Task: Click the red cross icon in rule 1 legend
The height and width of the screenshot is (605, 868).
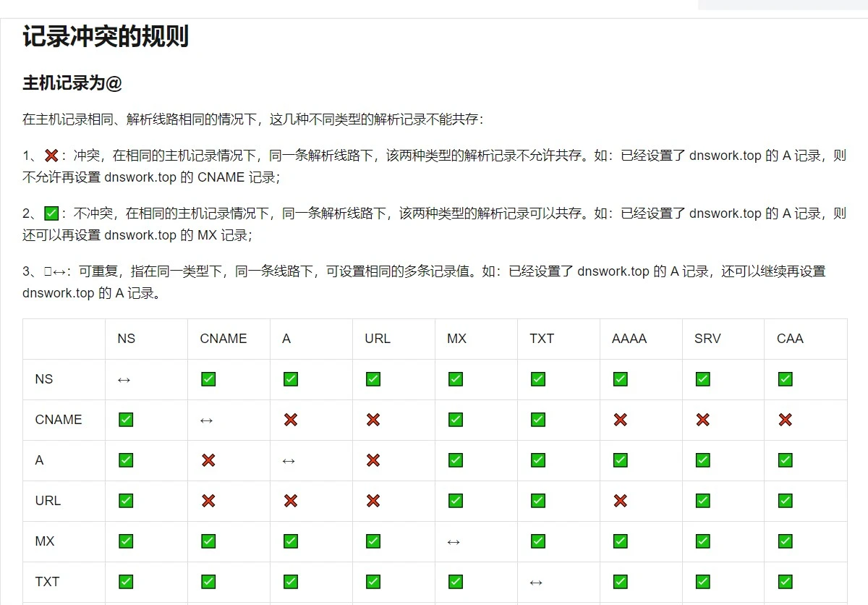Action: point(51,156)
